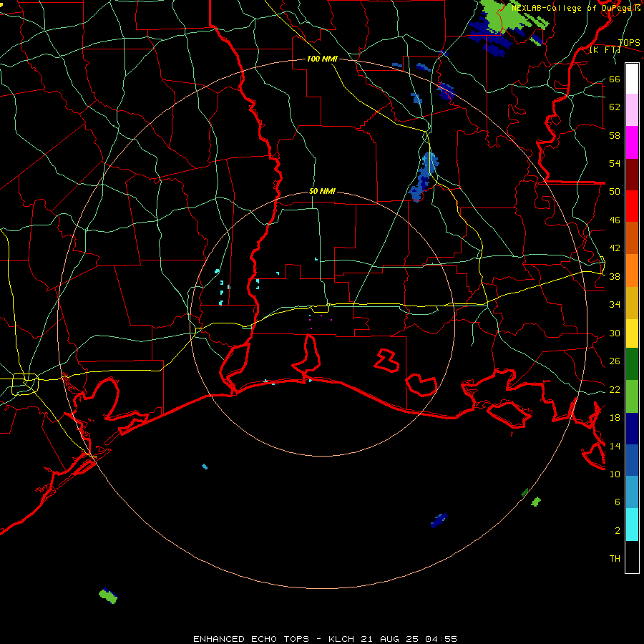Click the navy blue legend swatch
This screenshot has height=644, width=644.
tap(632, 429)
